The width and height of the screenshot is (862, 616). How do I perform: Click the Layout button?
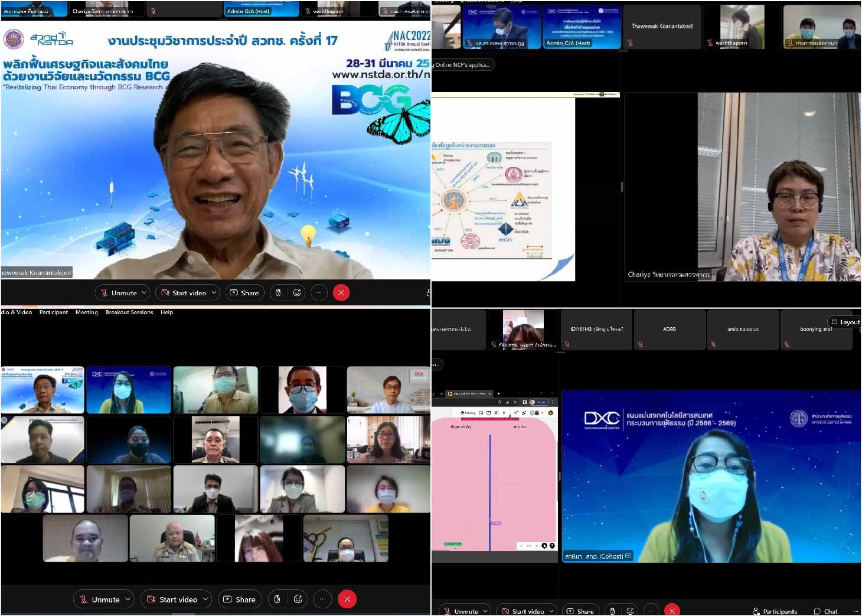point(845,322)
